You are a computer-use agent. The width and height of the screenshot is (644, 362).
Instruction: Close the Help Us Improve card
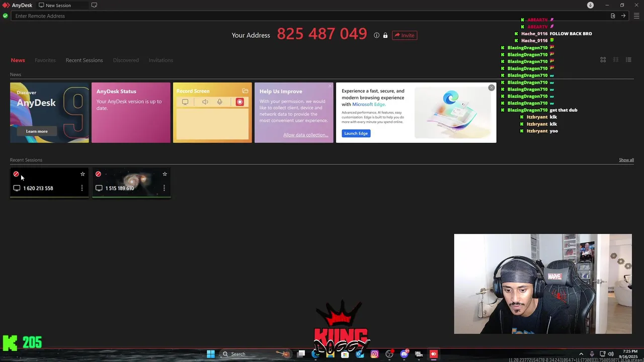click(330, 85)
